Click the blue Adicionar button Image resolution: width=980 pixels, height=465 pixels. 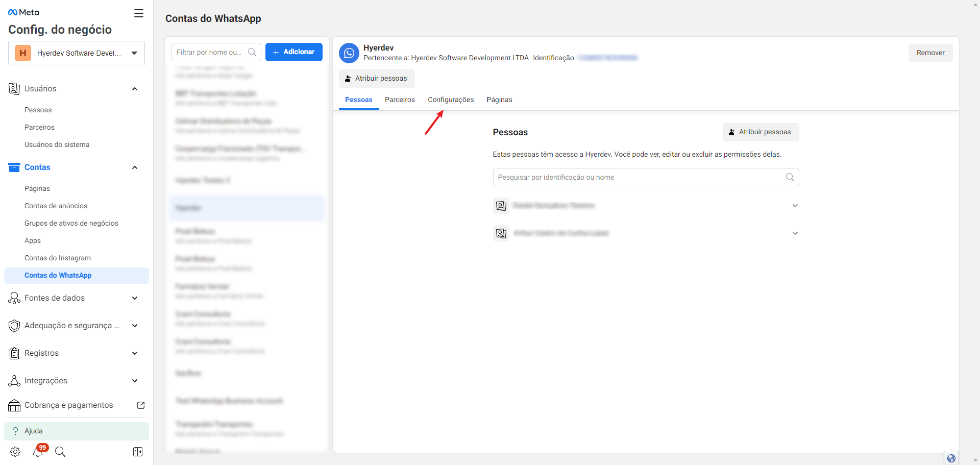pyautogui.click(x=294, y=52)
